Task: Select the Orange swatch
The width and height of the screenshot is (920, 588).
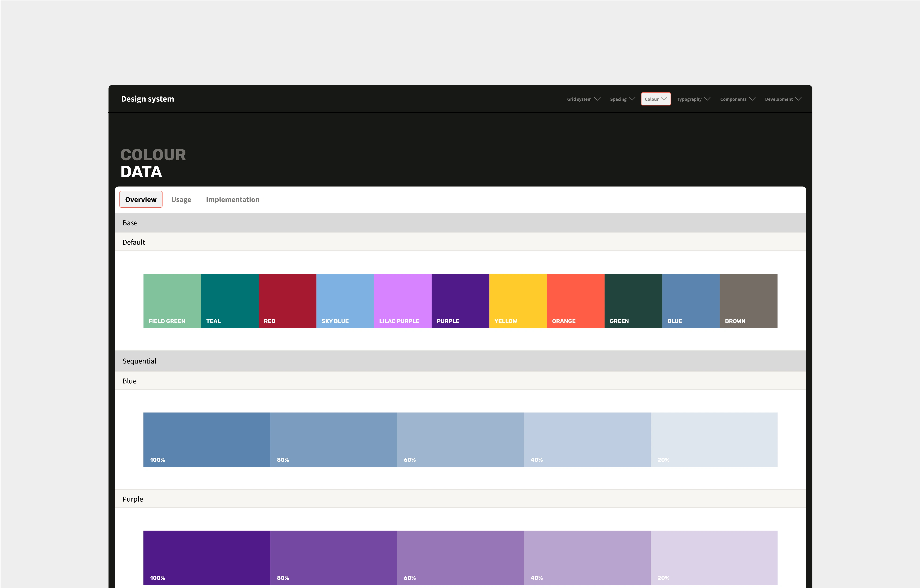Action: point(575,301)
